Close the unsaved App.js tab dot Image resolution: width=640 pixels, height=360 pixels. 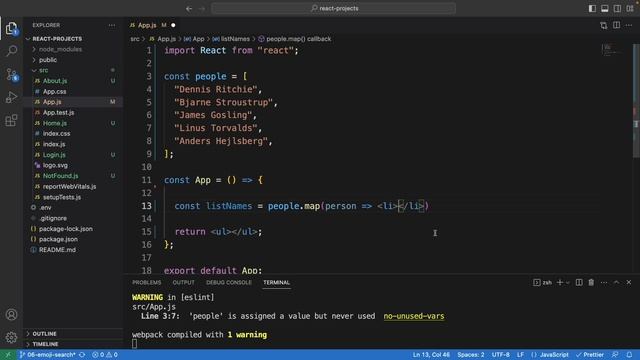pyautogui.click(x=173, y=25)
